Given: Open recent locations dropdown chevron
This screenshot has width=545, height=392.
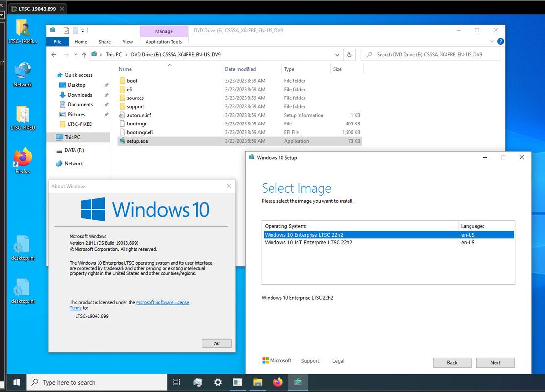Looking at the screenshot, I should (x=76, y=55).
